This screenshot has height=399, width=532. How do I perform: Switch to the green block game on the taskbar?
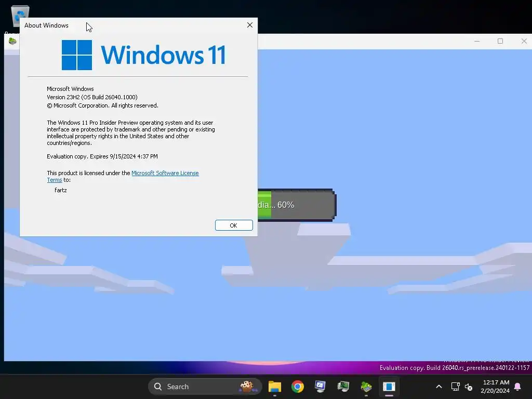click(366, 387)
